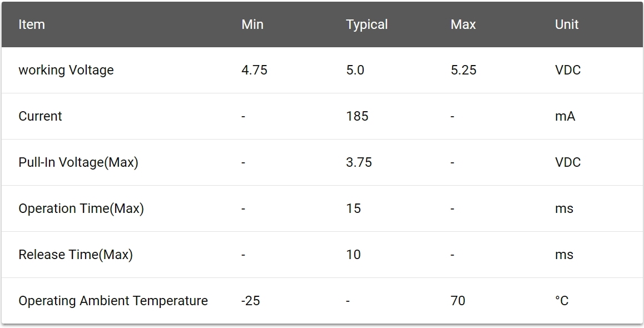Select the Release Time(Max) row label

tap(76, 255)
